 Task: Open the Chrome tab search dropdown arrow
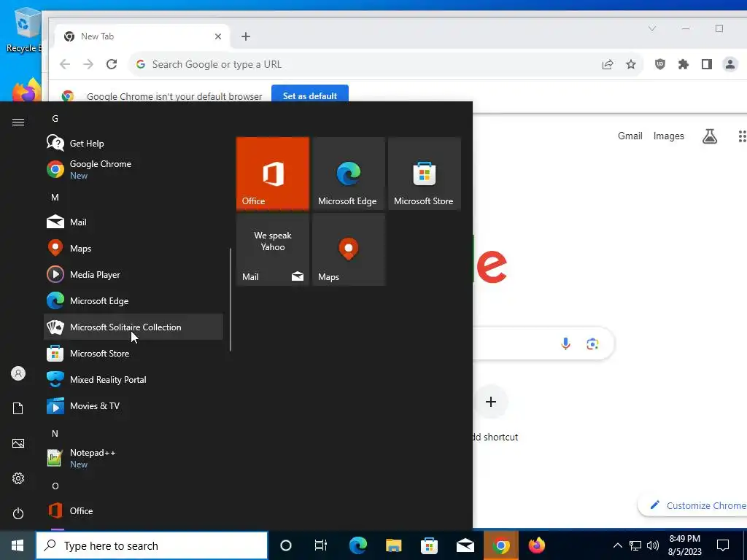pos(651,28)
